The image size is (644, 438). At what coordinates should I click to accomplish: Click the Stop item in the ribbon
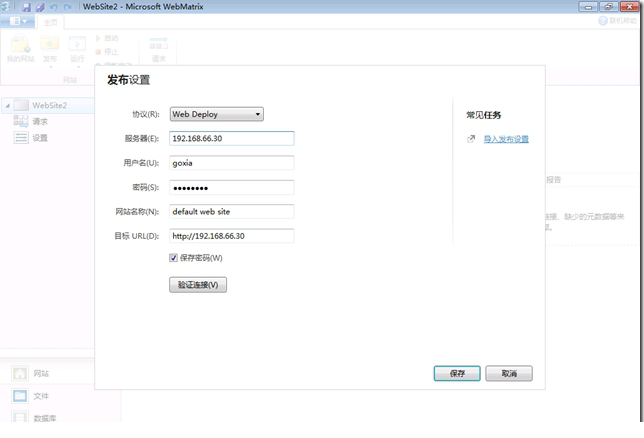(107, 52)
